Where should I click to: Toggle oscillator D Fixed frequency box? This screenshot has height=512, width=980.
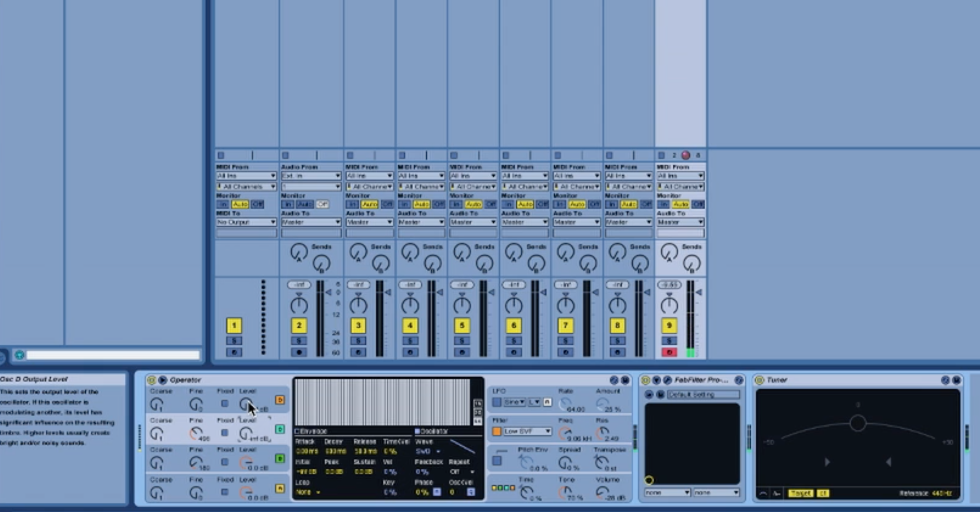[x=225, y=403]
